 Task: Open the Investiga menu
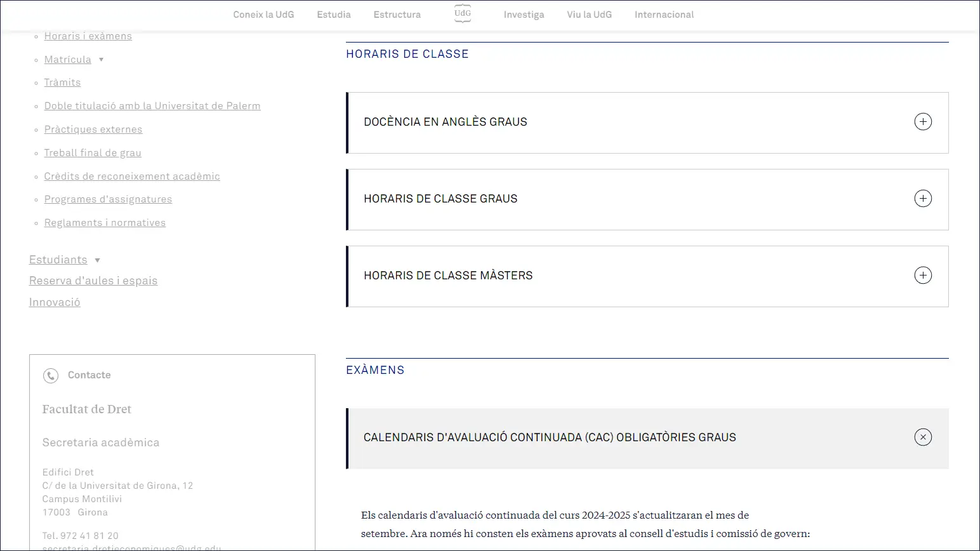pyautogui.click(x=524, y=15)
